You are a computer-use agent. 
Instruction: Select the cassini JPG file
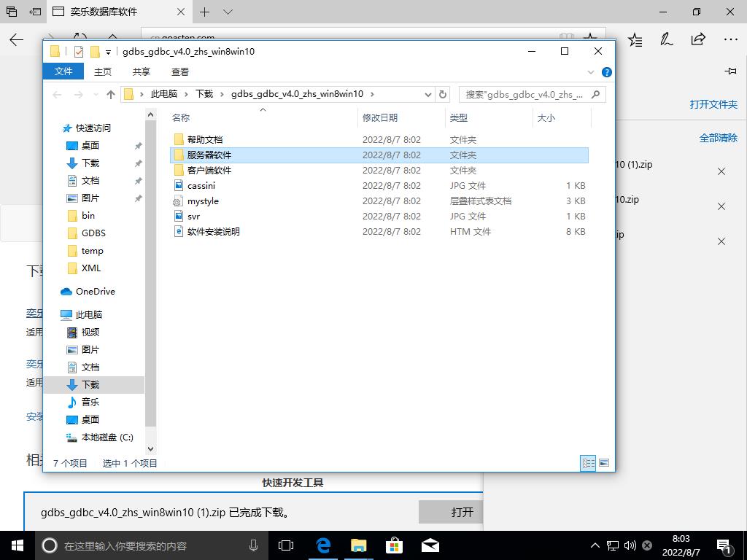click(201, 186)
